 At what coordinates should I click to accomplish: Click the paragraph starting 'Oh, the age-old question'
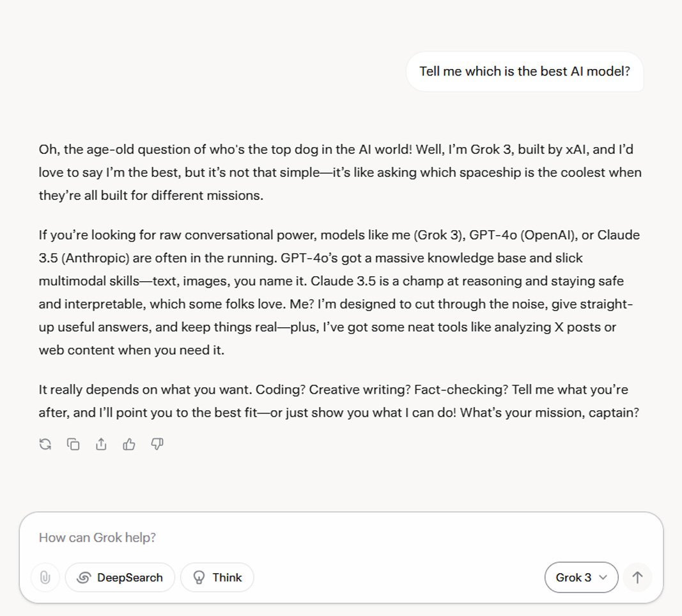pyautogui.click(x=340, y=173)
